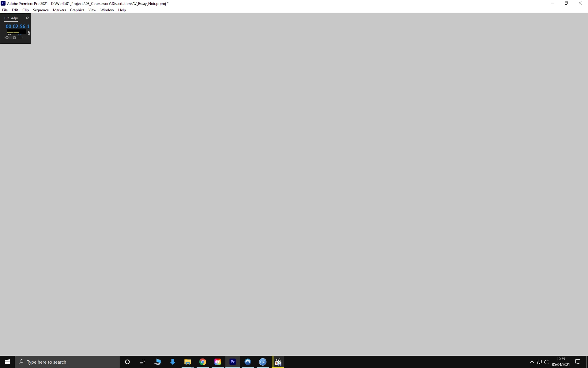The image size is (588, 368).
Task: Open the Sequence menu
Action: (41, 10)
